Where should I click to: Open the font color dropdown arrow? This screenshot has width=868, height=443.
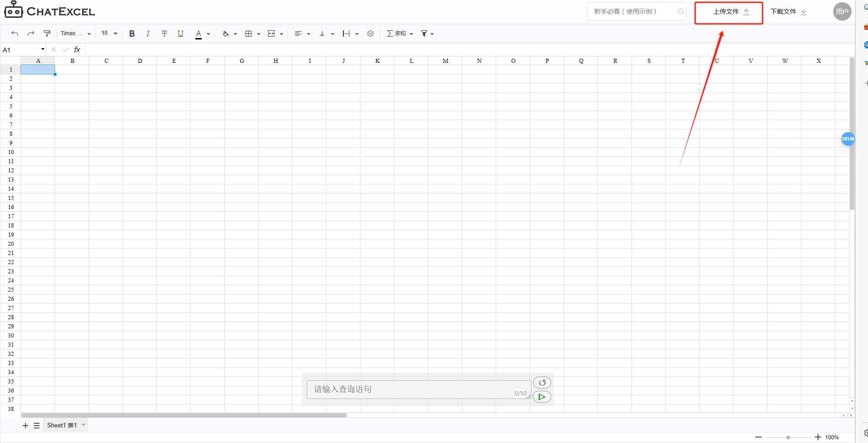(208, 34)
